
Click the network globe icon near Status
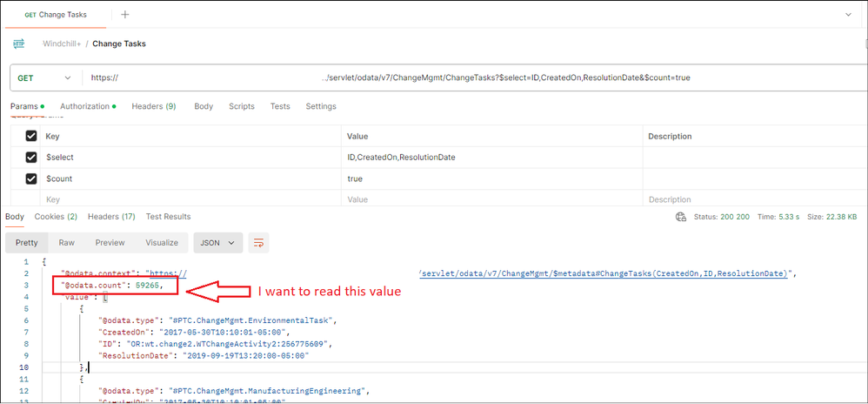(681, 217)
